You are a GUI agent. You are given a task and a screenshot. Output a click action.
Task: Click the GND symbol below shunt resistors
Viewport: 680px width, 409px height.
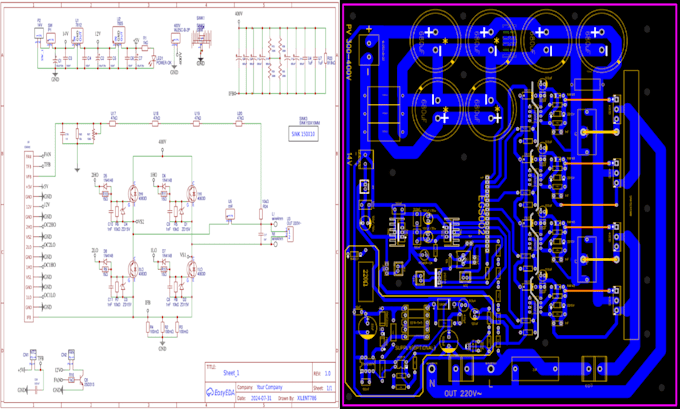(x=162, y=347)
